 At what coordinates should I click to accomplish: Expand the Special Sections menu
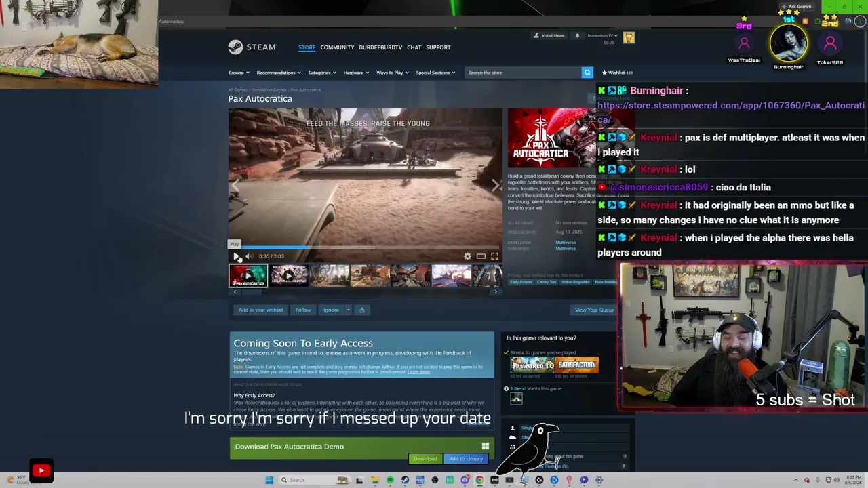click(435, 73)
